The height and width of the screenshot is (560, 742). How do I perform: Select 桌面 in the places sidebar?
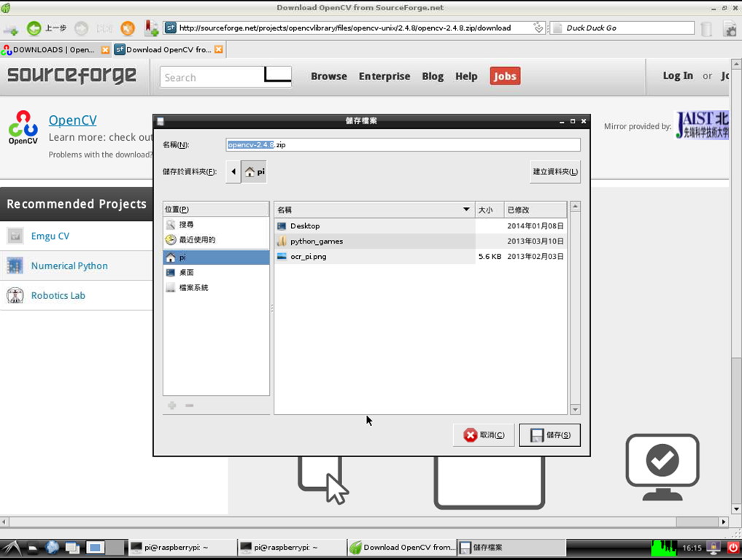216,273
